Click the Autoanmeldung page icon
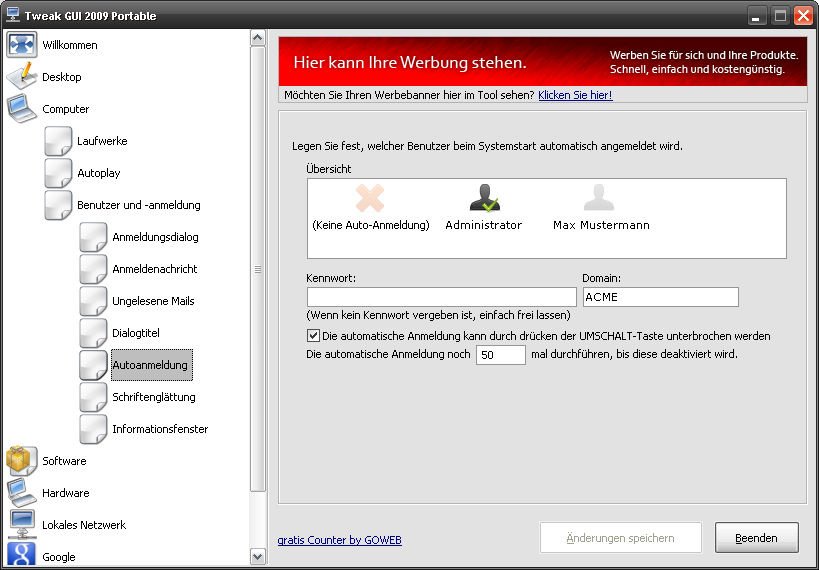The height and width of the screenshot is (570, 819). tap(93, 365)
